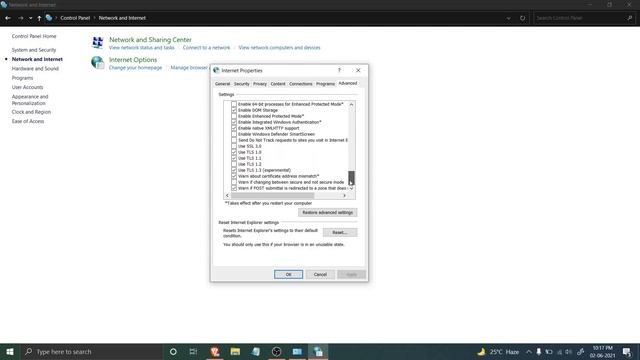Image resolution: width=640 pixels, height=360 pixels.
Task: Open OBS Studio from taskbar
Action: [276, 351]
